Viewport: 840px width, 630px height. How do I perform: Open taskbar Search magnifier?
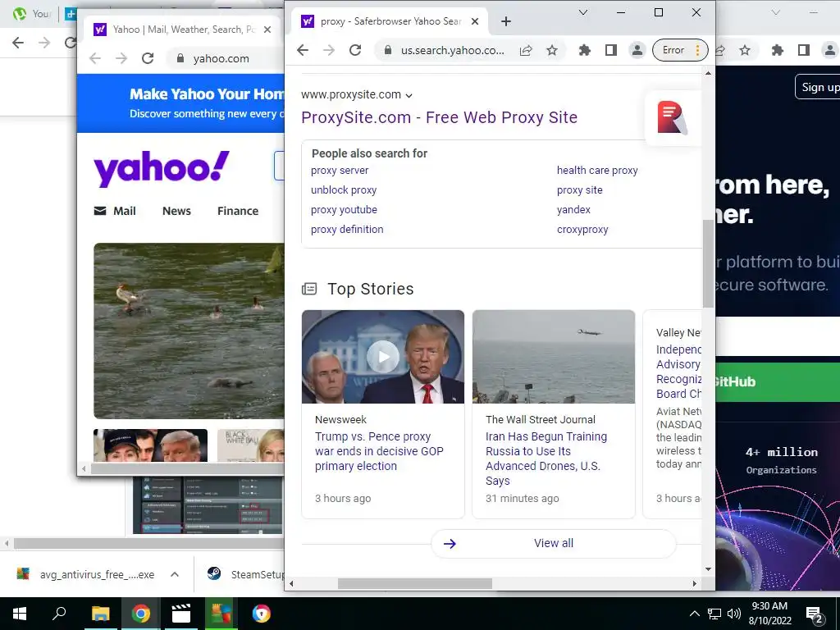[x=59, y=614]
